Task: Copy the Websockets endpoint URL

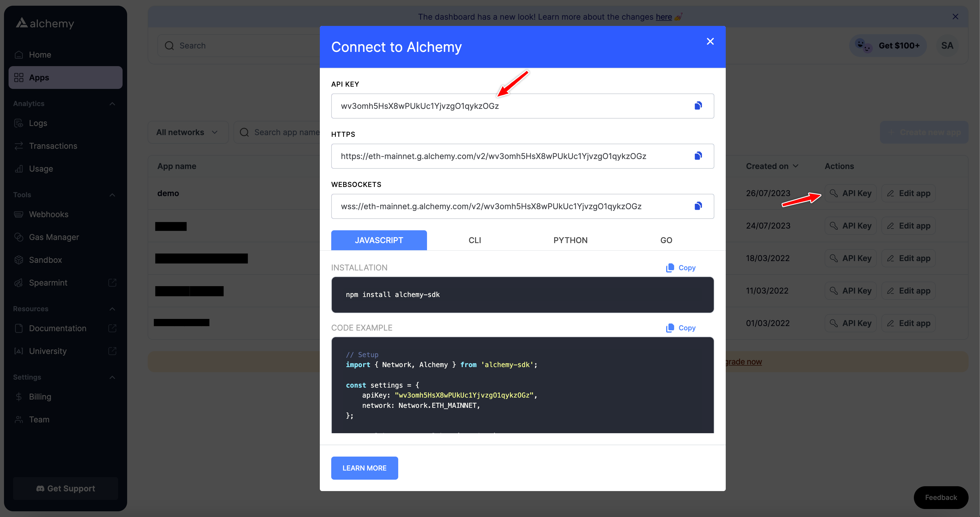Action: coord(698,206)
